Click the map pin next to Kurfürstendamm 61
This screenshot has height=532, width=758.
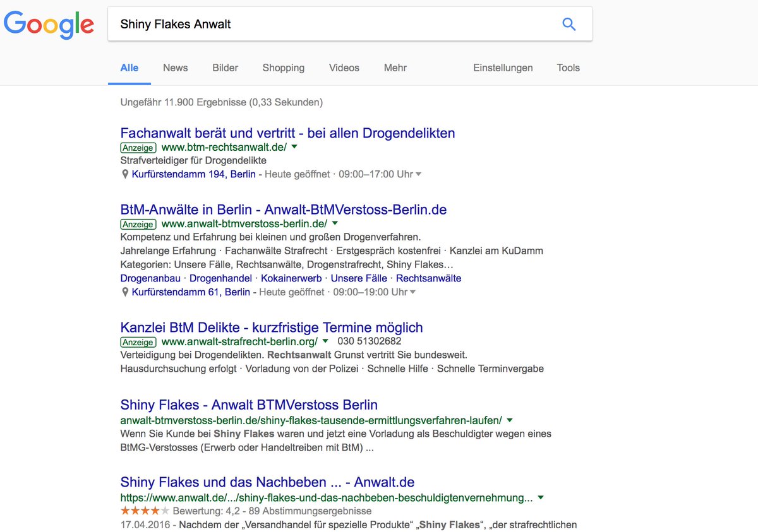point(125,292)
